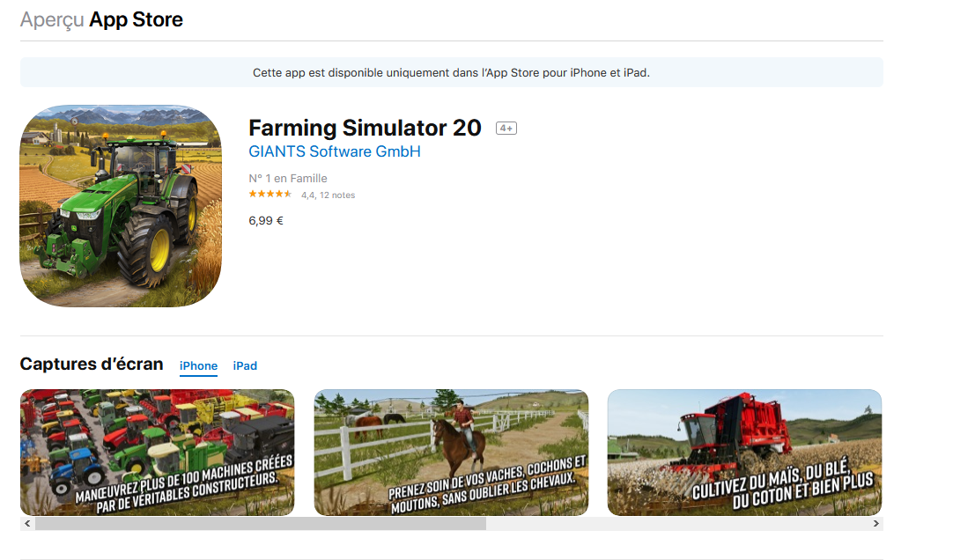Viewport: 975px width, 560px height.
Task: Click the 6,99 € price label
Action: tap(266, 221)
